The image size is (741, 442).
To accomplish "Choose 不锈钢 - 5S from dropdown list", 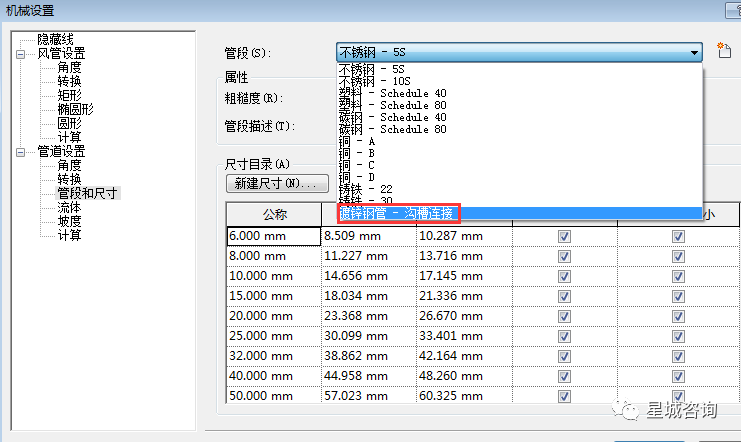I will pos(520,69).
